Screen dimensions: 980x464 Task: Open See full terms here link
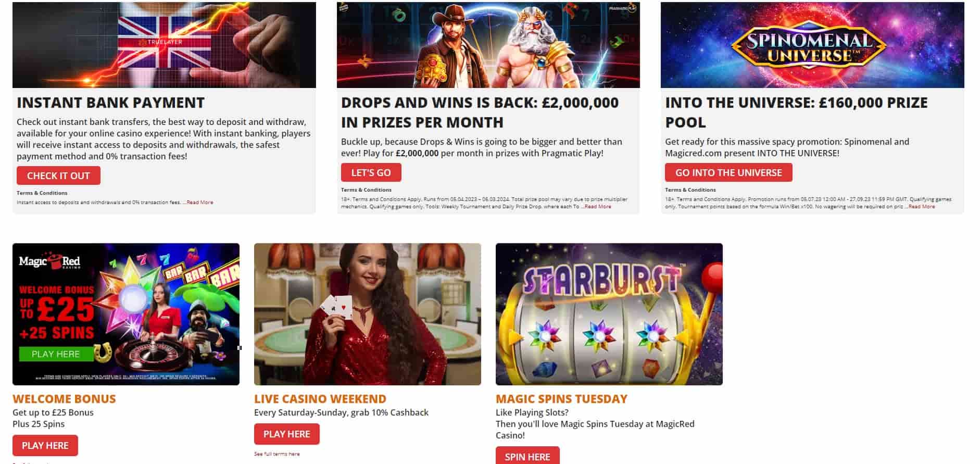[x=277, y=454]
